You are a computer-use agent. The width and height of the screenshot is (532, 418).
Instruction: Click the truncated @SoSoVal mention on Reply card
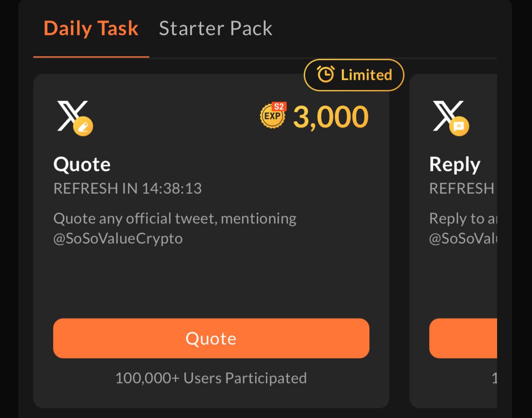(463, 239)
